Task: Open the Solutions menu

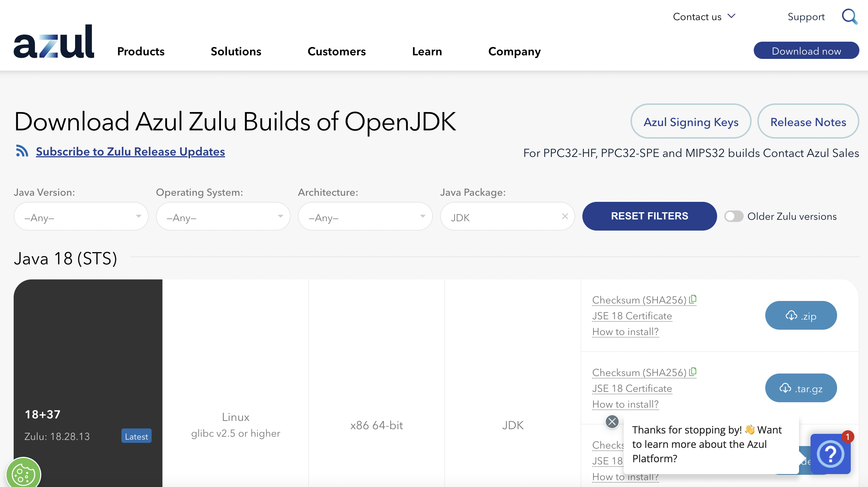Action: 236,51
